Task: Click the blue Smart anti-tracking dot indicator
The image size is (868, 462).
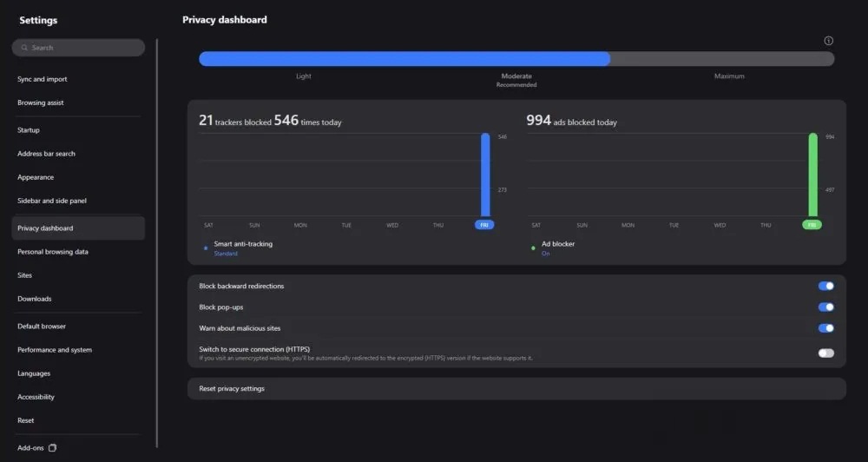Action: coord(206,248)
